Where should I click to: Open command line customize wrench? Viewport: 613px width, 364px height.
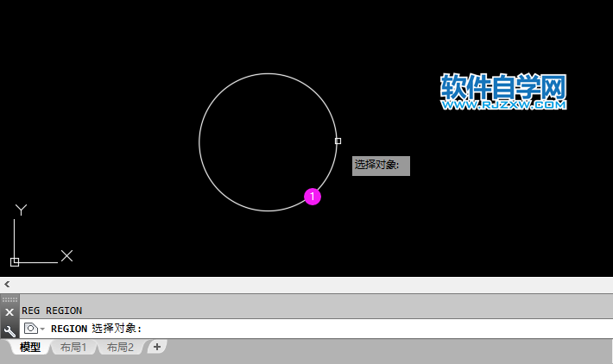coord(9,331)
